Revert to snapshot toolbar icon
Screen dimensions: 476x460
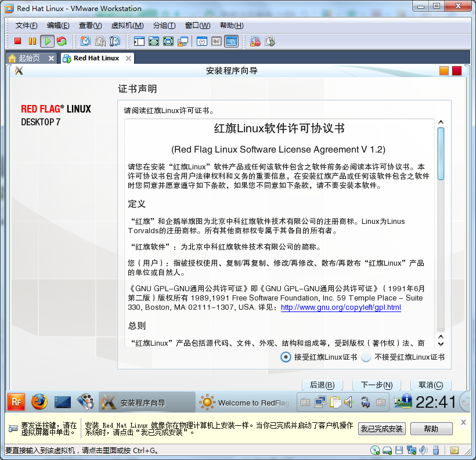(100, 41)
